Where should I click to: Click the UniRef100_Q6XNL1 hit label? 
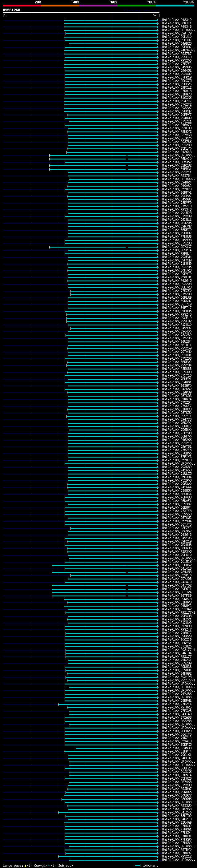click(177, 220)
